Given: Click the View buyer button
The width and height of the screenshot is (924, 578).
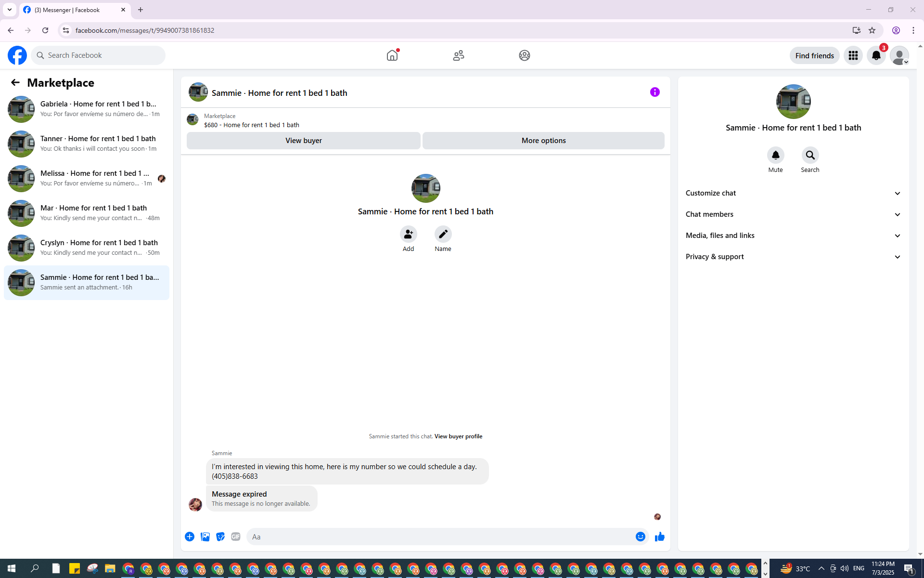Looking at the screenshot, I should [x=303, y=141].
